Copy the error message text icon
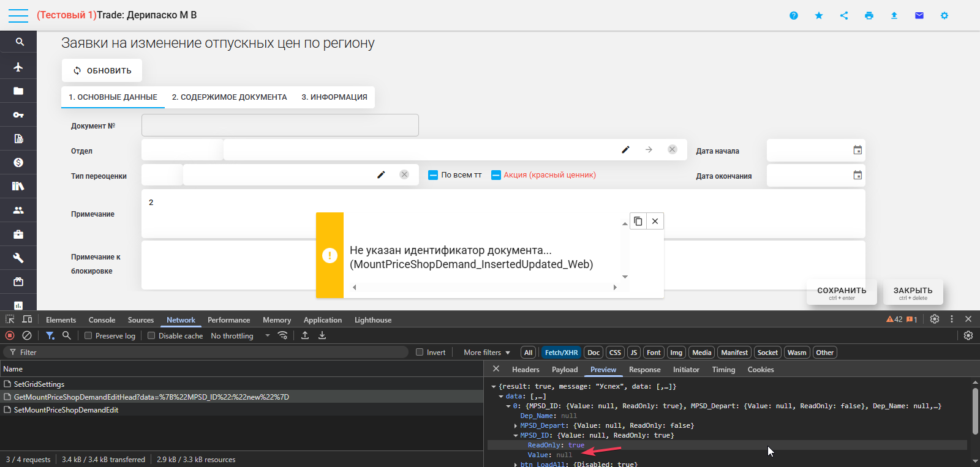The image size is (980, 467). pos(638,221)
